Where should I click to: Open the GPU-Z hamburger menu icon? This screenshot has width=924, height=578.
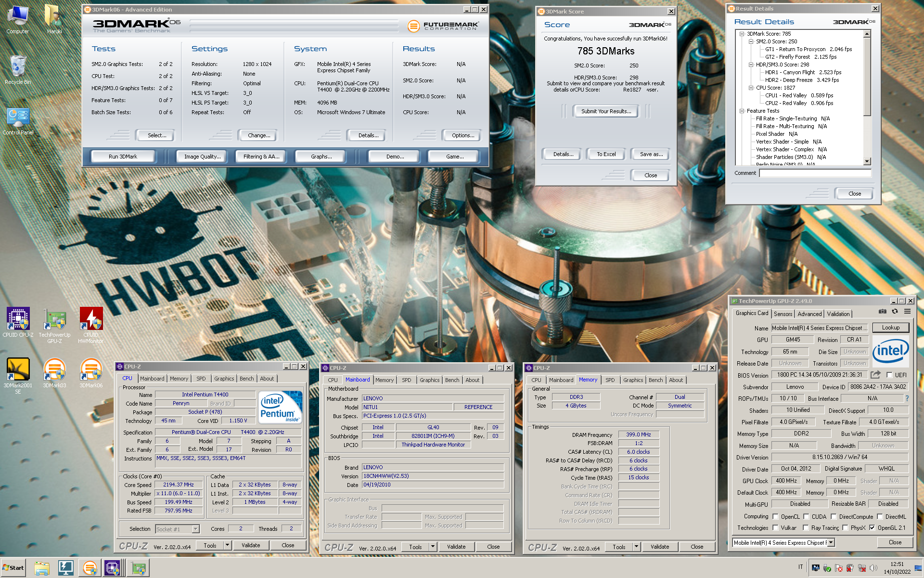click(x=907, y=312)
